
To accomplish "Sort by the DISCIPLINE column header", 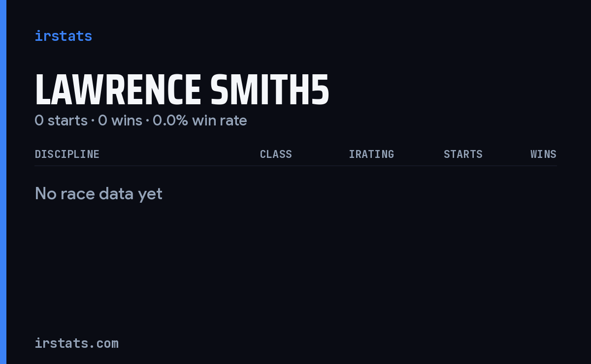I will (x=67, y=154).
